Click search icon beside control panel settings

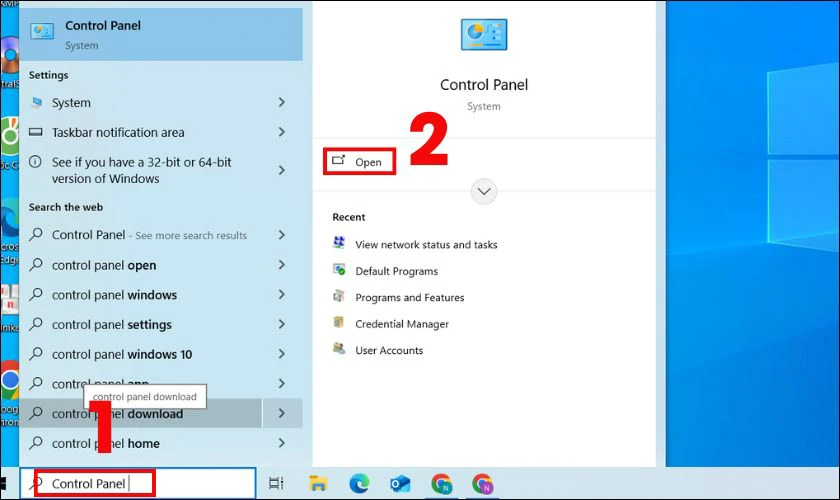click(x=36, y=324)
